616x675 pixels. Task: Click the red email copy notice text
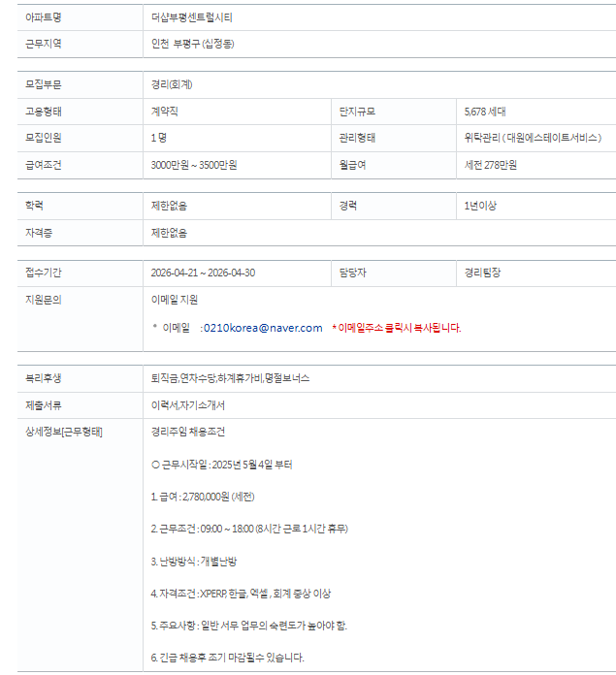[397, 328]
